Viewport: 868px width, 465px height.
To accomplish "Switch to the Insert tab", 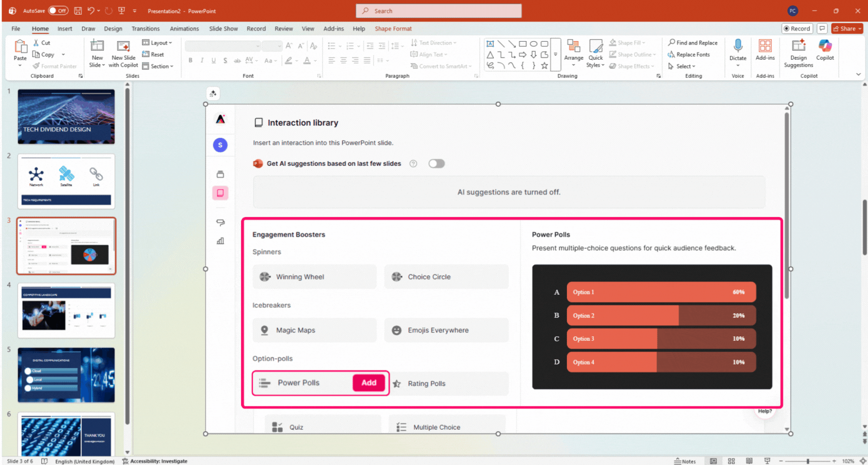I will pyautogui.click(x=65, y=28).
